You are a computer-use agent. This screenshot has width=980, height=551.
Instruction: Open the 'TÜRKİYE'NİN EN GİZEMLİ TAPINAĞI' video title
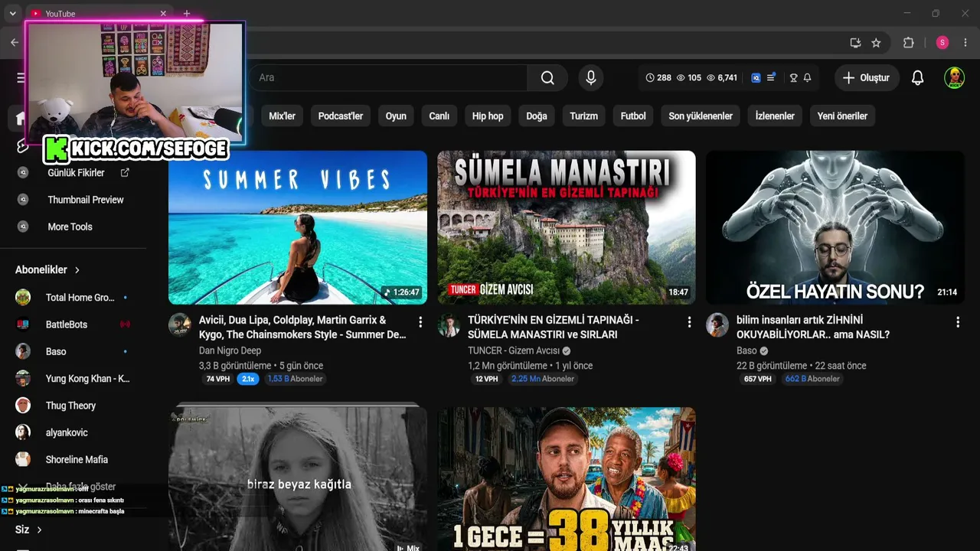[x=554, y=327]
